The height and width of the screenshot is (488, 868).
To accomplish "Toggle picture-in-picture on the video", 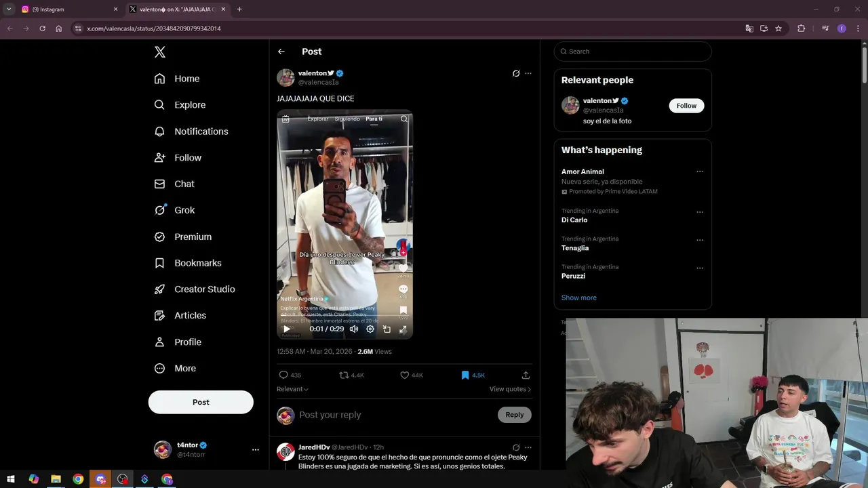I will (x=387, y=329).
